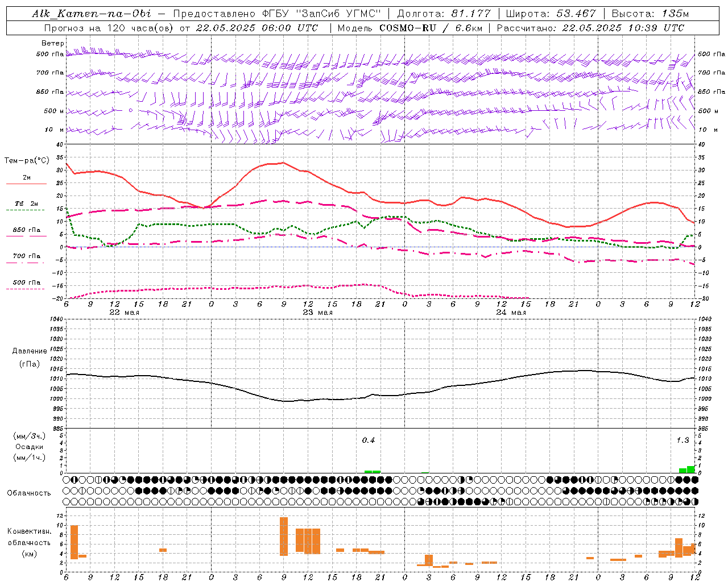
Task: Select the Прогноз на 120 часа(ов) text
Action: [109, 28]
